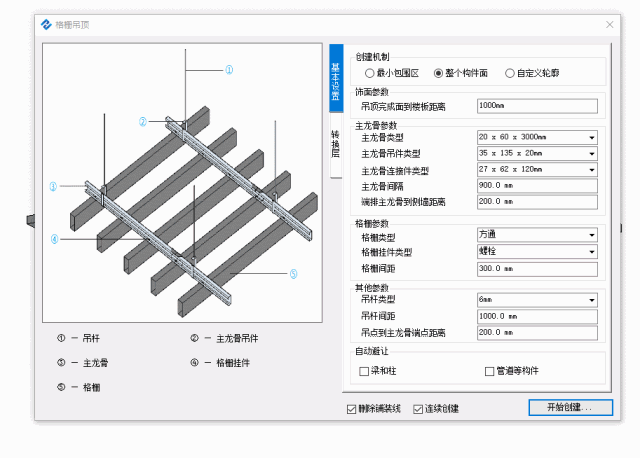Click the 开始创建 button
Screen dimensions: 640x458
coord(569,408)
